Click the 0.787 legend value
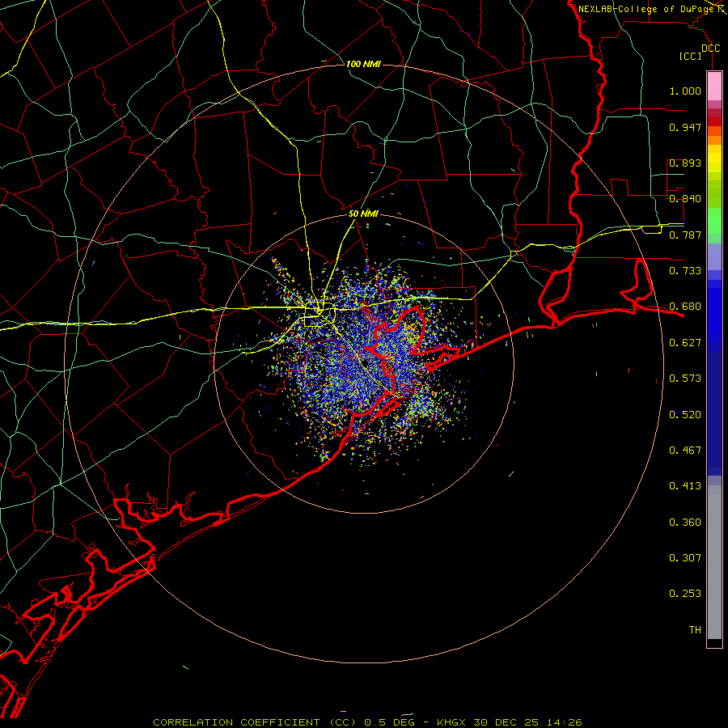This screenshot has height=728, width=728. (685, 235)
